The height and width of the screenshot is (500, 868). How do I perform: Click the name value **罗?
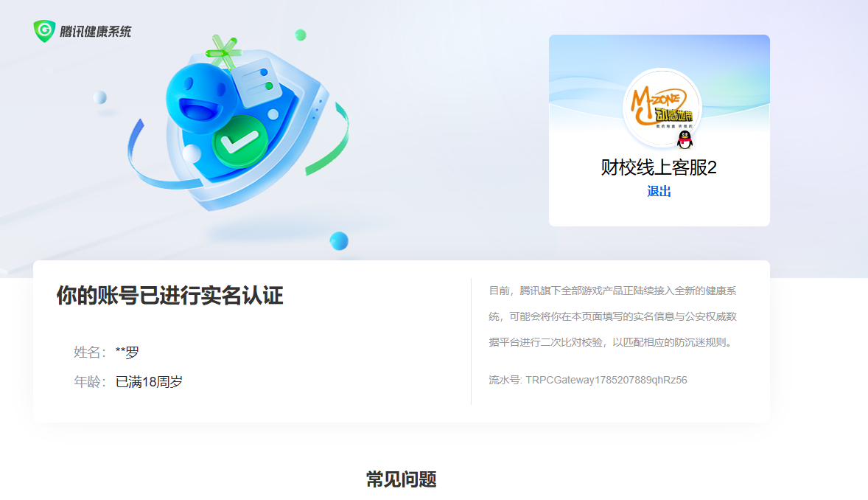(127, 352)
